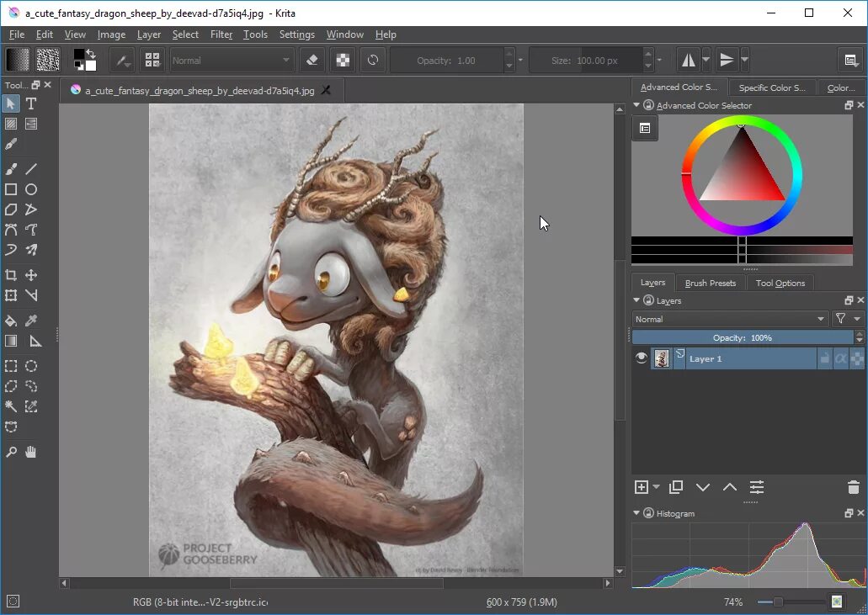Toggle horizontal mirror tool
The height and width of the screenshot is (615, 868).
688,61
